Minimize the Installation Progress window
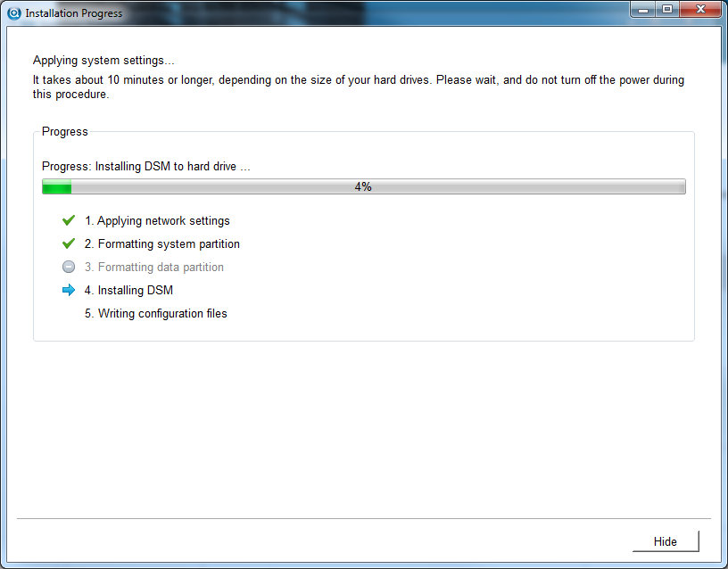This screenshot has height=569, width=728. 643,10
